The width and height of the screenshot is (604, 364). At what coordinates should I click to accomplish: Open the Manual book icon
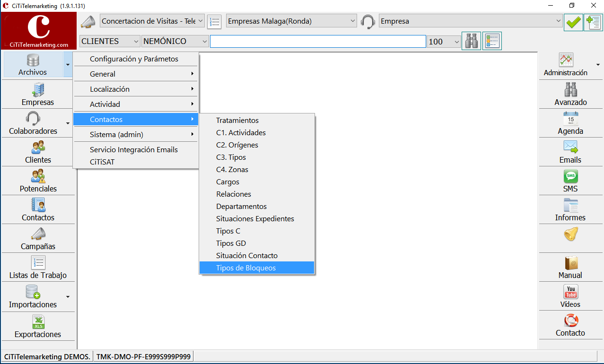pos(570,263)
